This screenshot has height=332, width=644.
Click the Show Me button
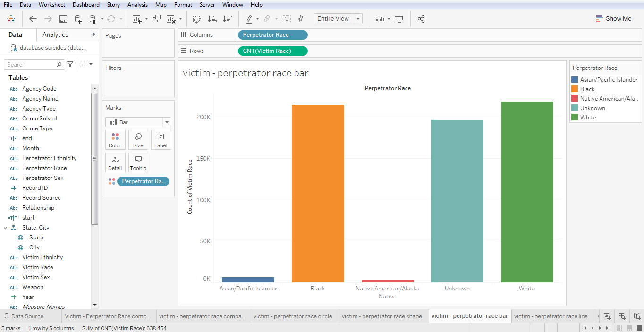(x=613, y=19)
